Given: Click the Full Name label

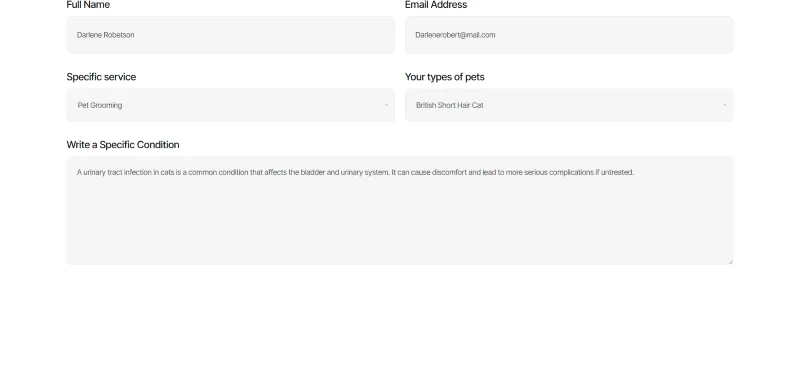Looking at the screenshot, I should tap(88, 5).
